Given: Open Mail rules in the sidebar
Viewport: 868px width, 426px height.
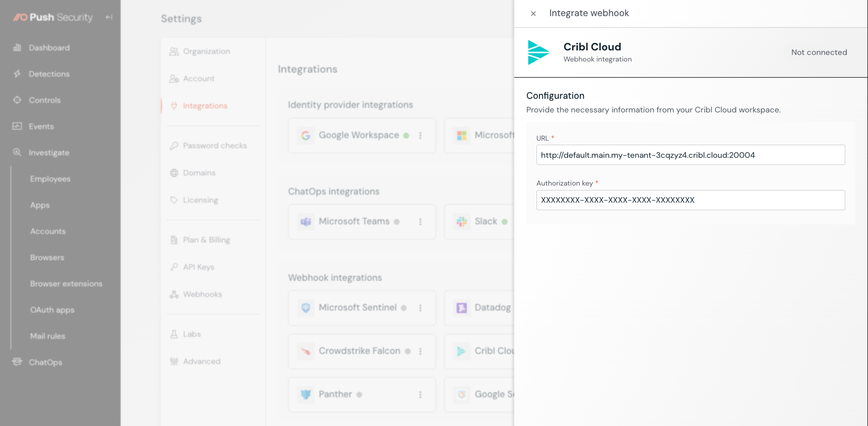Looking at the screenshot, I should click(47, 336).
